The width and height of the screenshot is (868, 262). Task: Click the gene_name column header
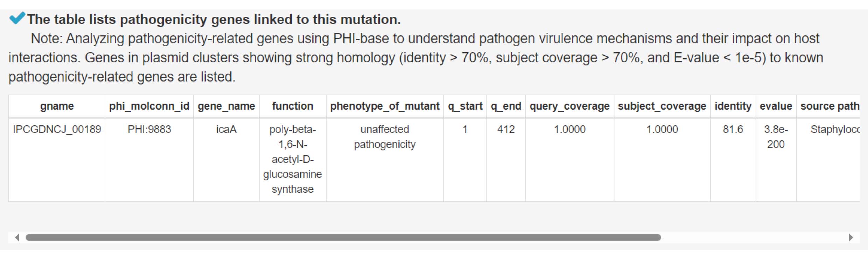[x=226, y=106]
